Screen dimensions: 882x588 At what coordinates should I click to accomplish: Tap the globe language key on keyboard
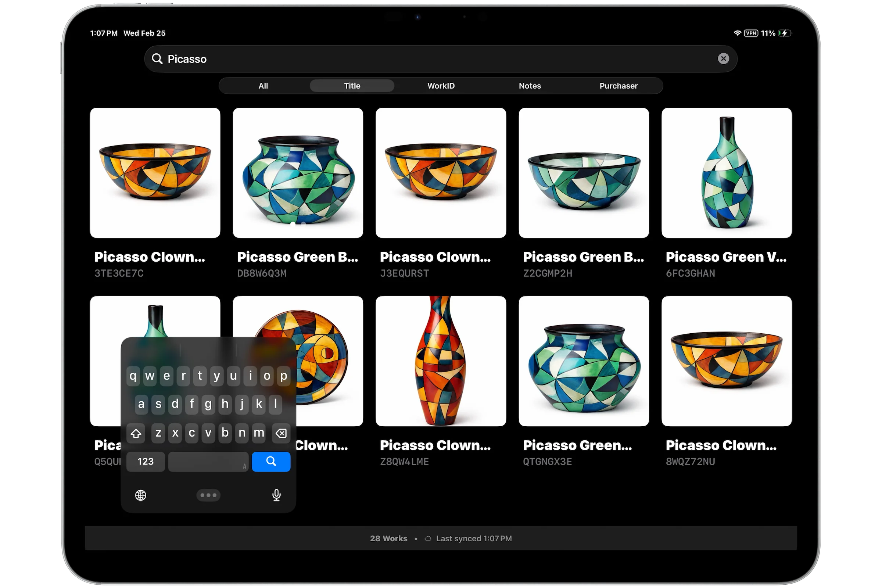click(x=141, y=495)
